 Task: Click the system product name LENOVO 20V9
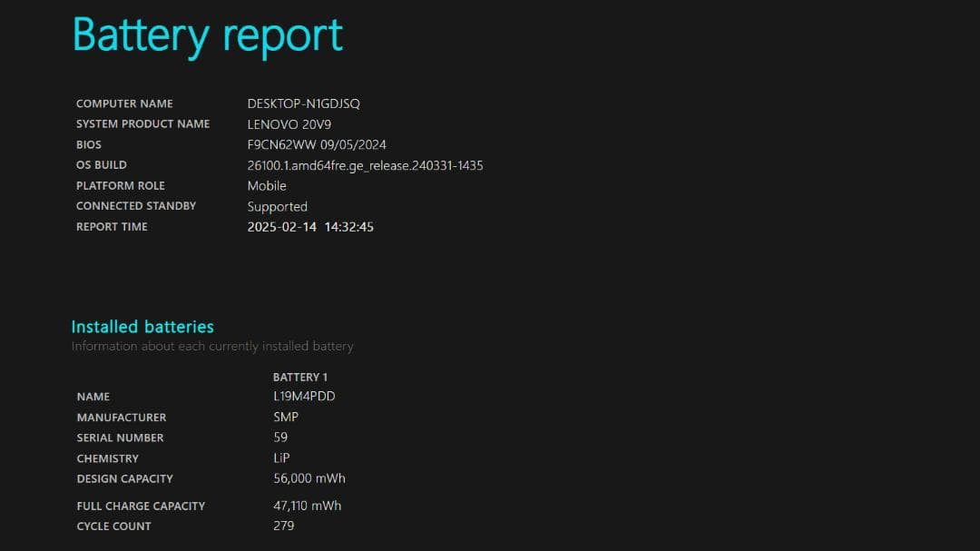289,124
